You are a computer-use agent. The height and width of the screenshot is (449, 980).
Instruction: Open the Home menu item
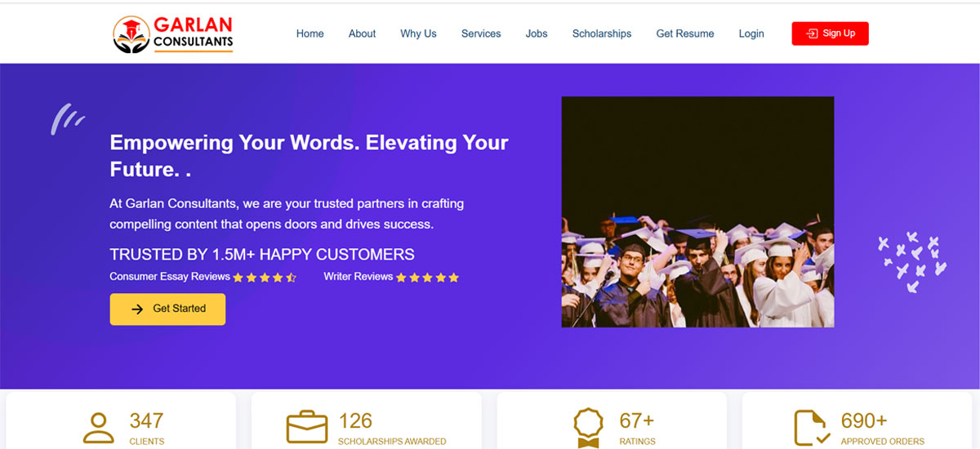coord(310,33)
